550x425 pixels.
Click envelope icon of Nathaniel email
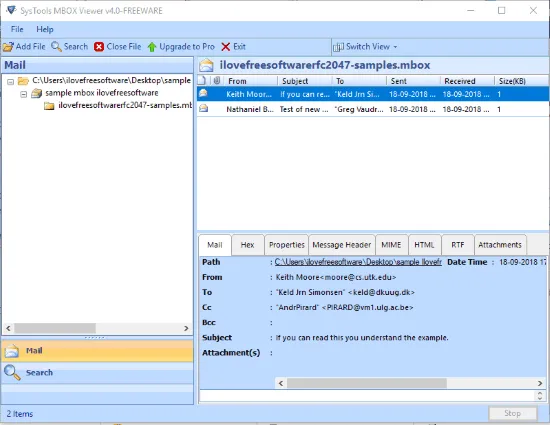203,108
